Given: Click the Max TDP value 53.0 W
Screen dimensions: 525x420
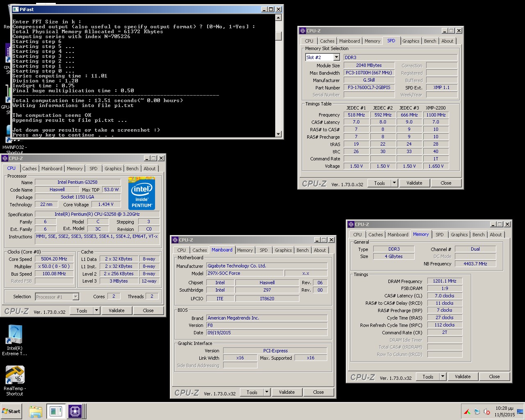Looking at the screenshot, I should point(111,189).
